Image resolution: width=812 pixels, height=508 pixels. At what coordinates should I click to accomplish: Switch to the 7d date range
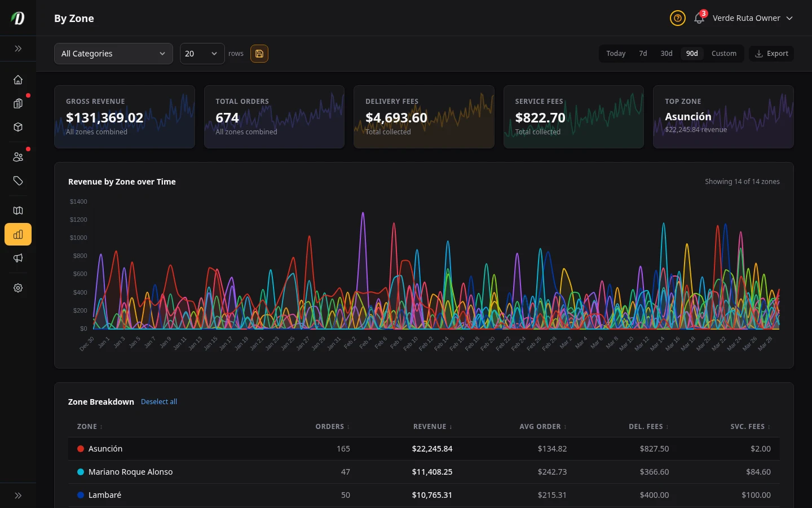coord(643,53)
